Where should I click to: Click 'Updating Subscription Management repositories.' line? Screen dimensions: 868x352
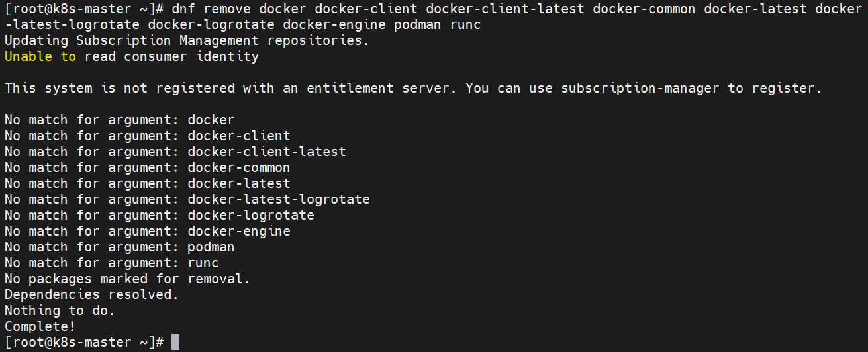tap(187, 40)
